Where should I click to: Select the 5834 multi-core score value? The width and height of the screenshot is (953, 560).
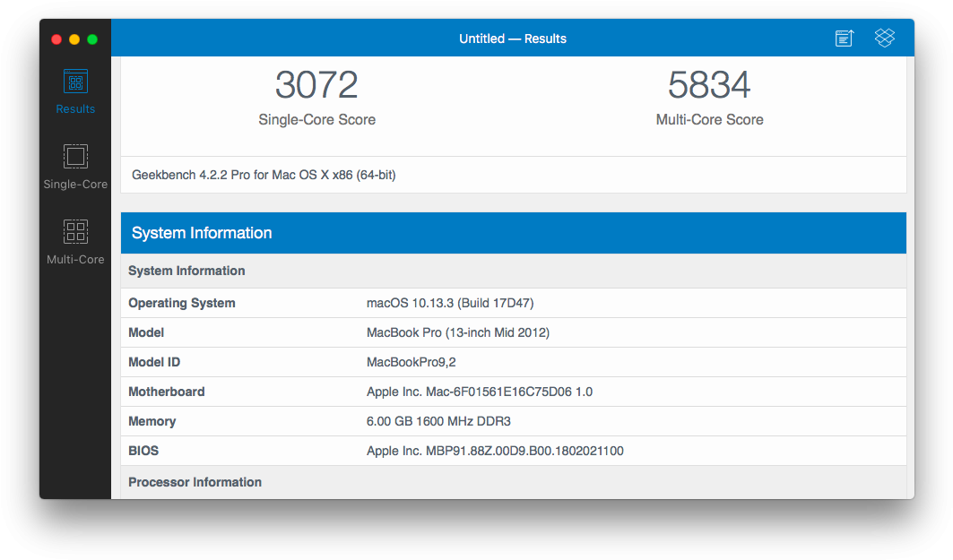709,84
